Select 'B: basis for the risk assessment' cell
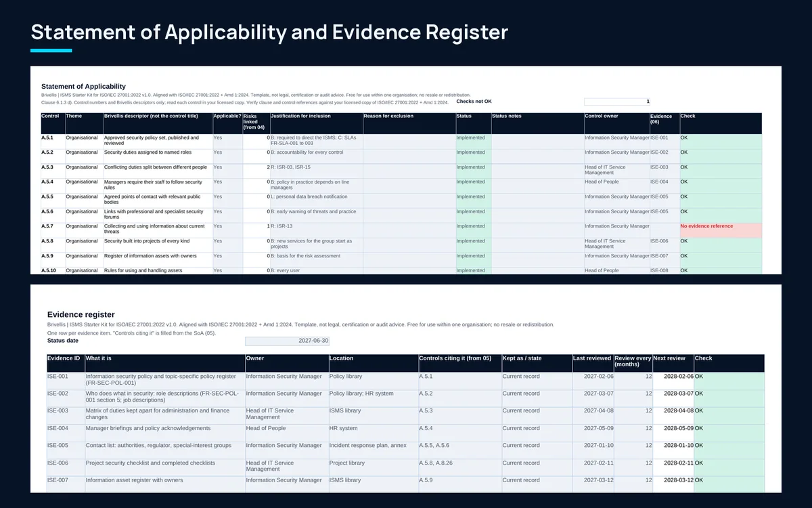This screenshot has height=508, width=812. coord(316,259)
